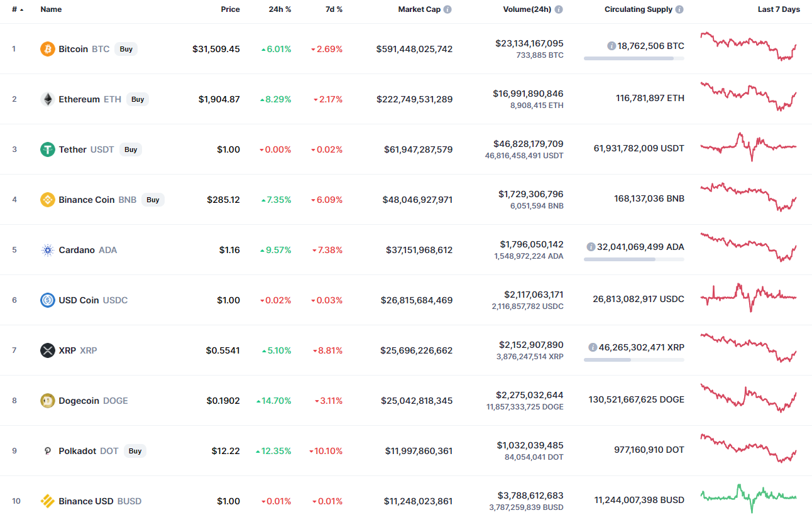Viewport: 812px width, 520px height.
Task: Click the Cardano logo icon
Action: click(x=48, y=250)
